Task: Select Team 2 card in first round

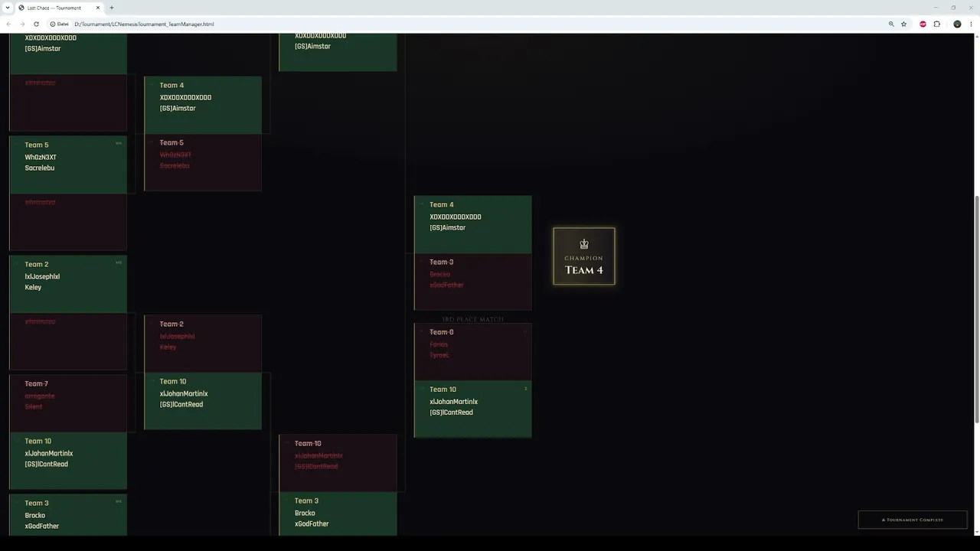Action: [x=68, y=284]
